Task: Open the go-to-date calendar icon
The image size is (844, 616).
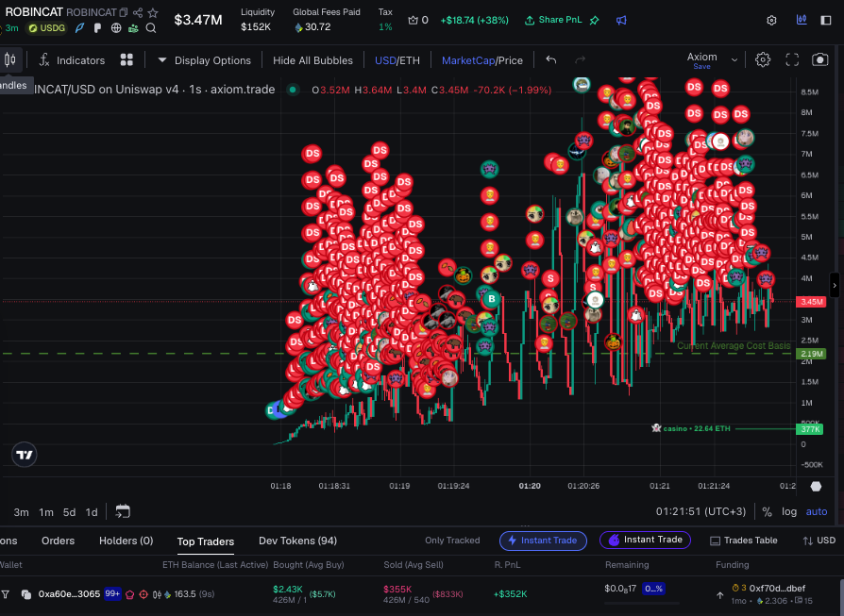Action: click(x=123, y=511)
